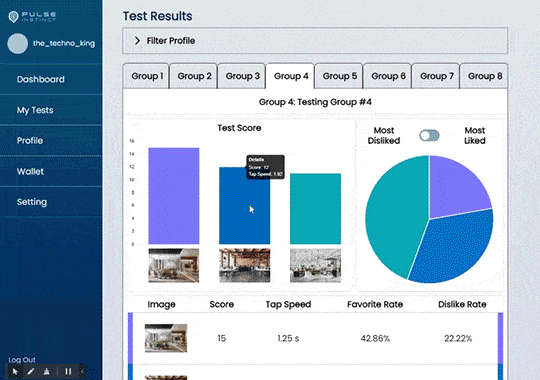The width and height of the screenshot is (540, 380).
Task: Pause the recording with the pause icon
Action: point(68,371)
